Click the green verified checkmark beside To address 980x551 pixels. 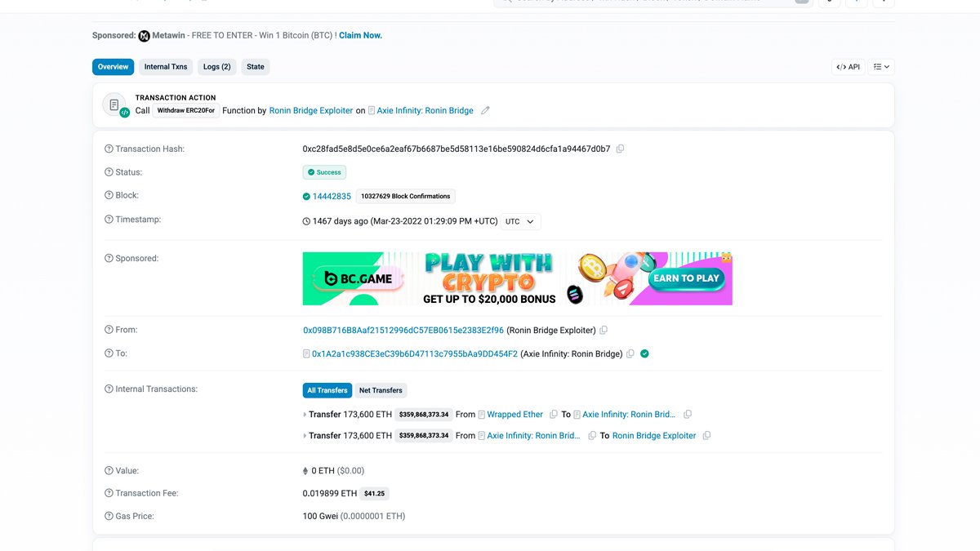pyautogui.click(x=644, y=353)
